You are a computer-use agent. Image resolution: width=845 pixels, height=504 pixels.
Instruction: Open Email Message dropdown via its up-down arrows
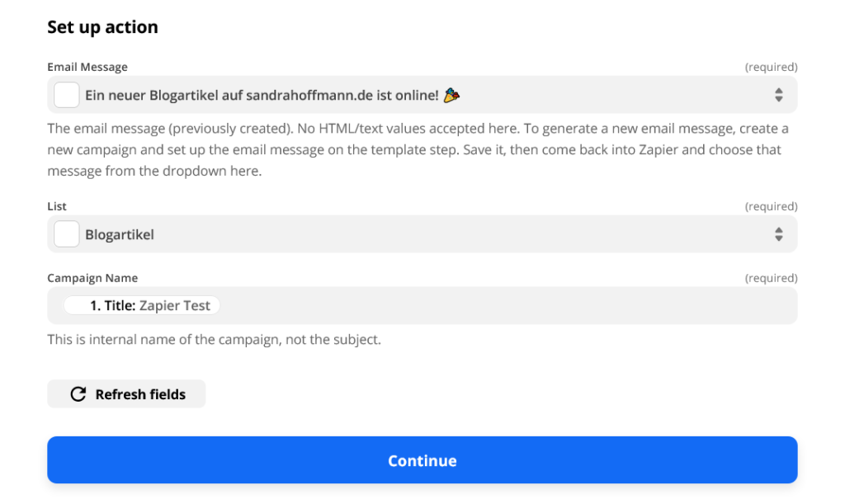(778, 95)
